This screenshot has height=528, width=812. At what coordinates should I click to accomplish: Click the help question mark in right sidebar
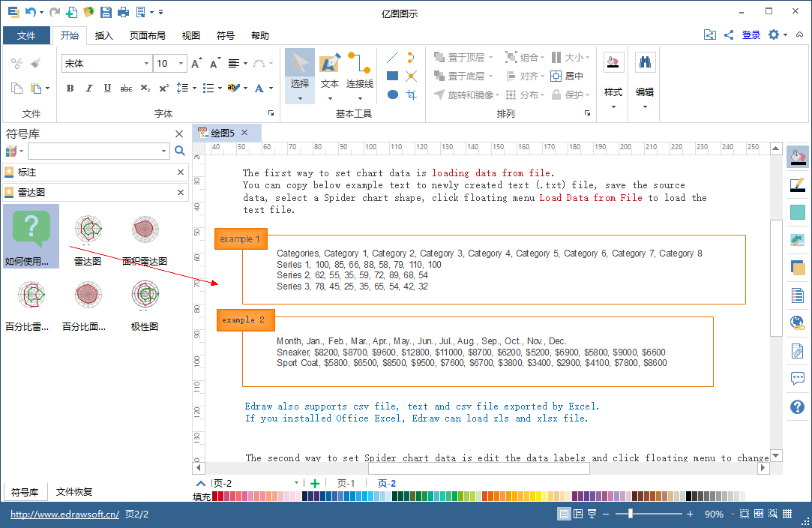click(x=798, y=407)
